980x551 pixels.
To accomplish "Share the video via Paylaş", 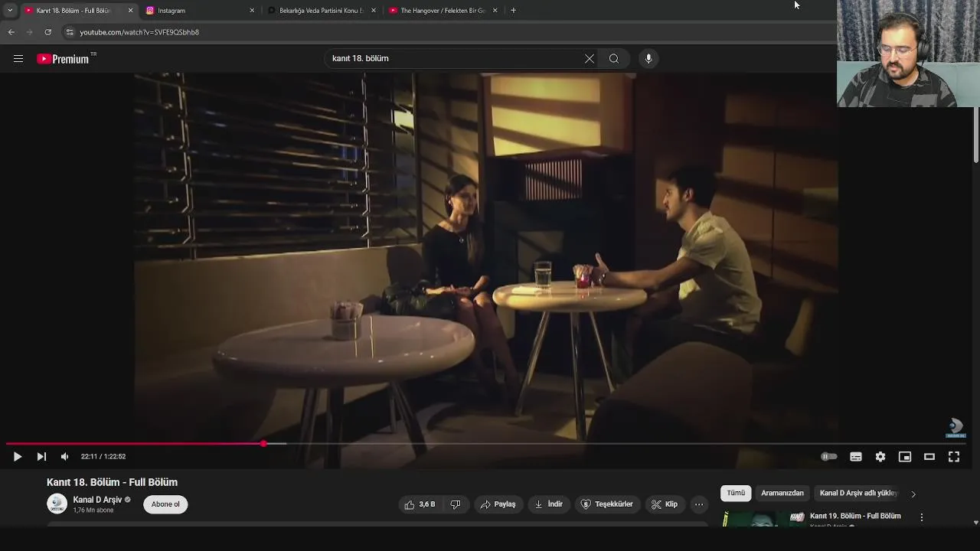I will tap(498, 504).
